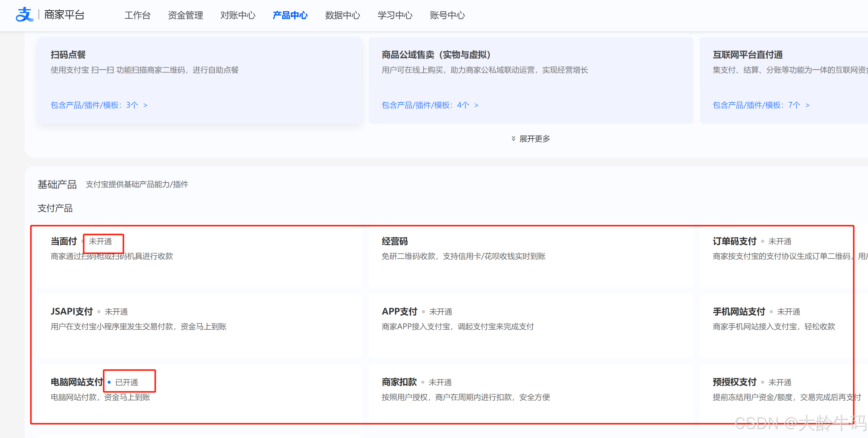The height and width of the screenshot is (438, 868).
Task: Click 未开通 status next to APP支付
Action: pyautogui.click(x=441, y=312)
